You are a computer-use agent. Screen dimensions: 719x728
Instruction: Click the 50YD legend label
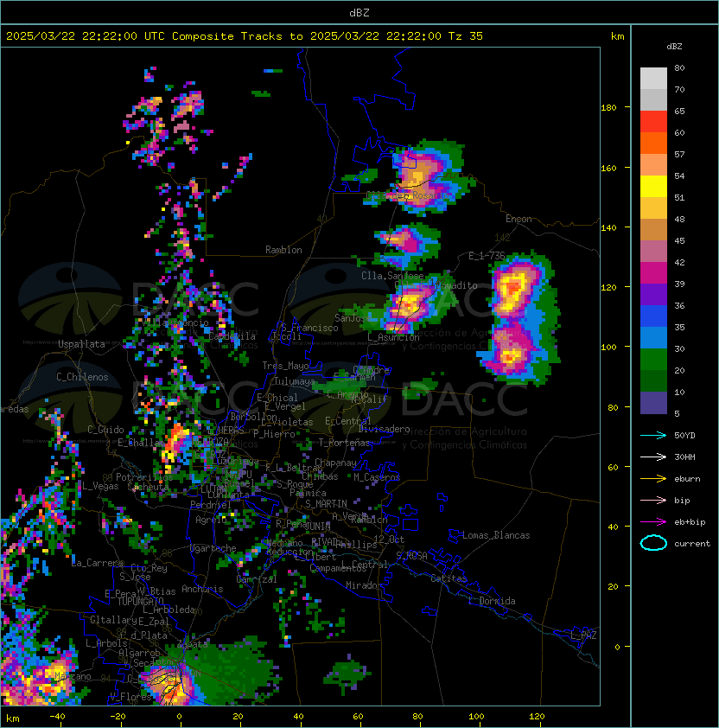684,436
